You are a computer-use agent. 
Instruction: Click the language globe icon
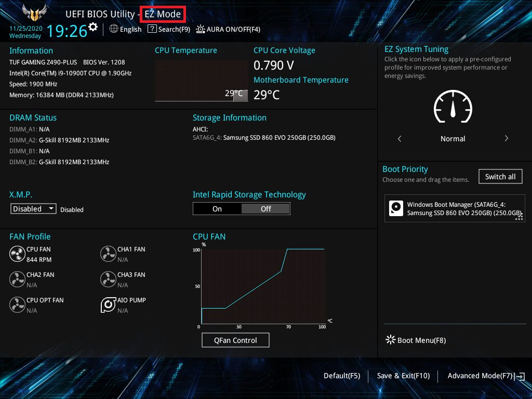tap(114, 29)
